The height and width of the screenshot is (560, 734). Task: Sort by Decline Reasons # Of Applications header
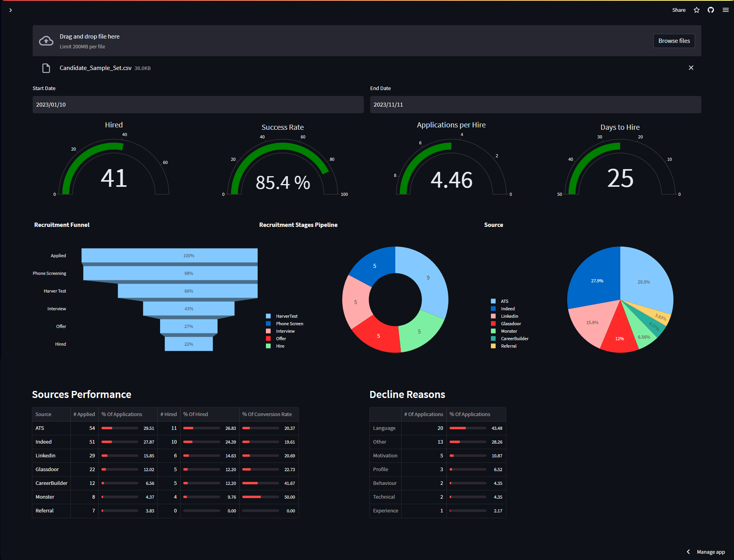pos(424,414)
